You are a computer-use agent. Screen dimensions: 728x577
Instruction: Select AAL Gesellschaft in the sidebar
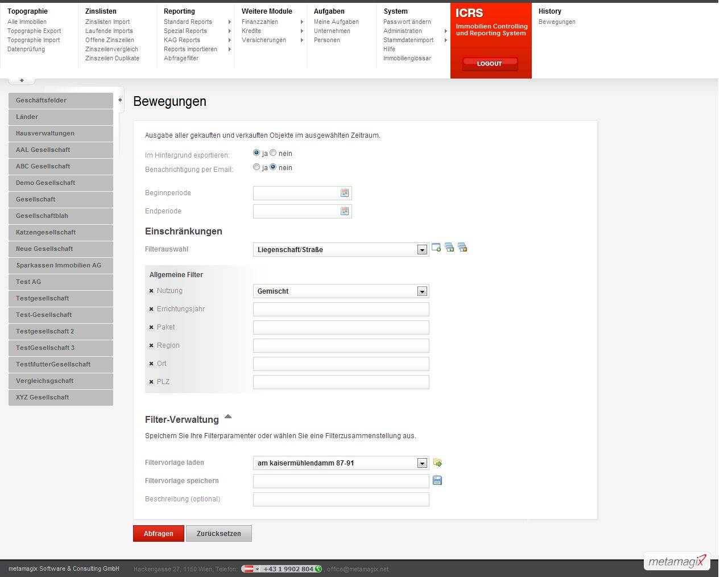tap(61, 150)
